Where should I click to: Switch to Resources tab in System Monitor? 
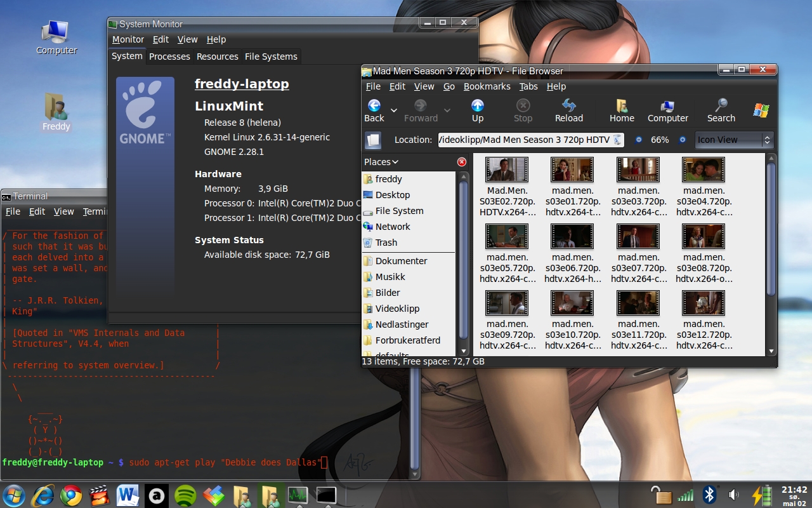pyautogui.click(x=218, y=57)
